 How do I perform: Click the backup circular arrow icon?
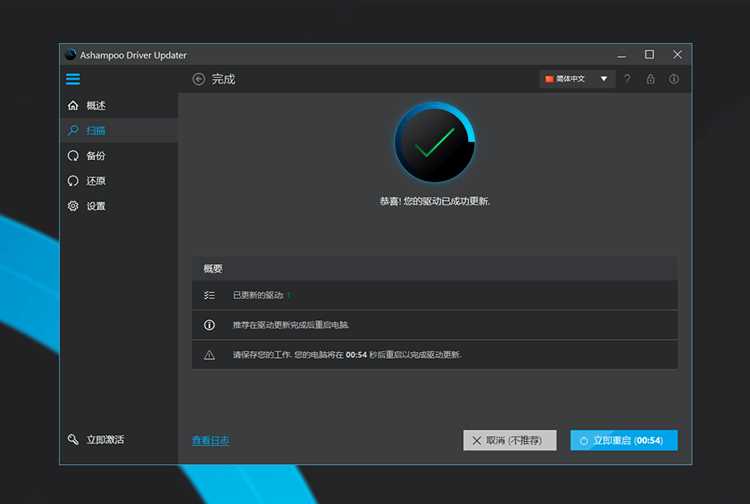pos(73,155)
